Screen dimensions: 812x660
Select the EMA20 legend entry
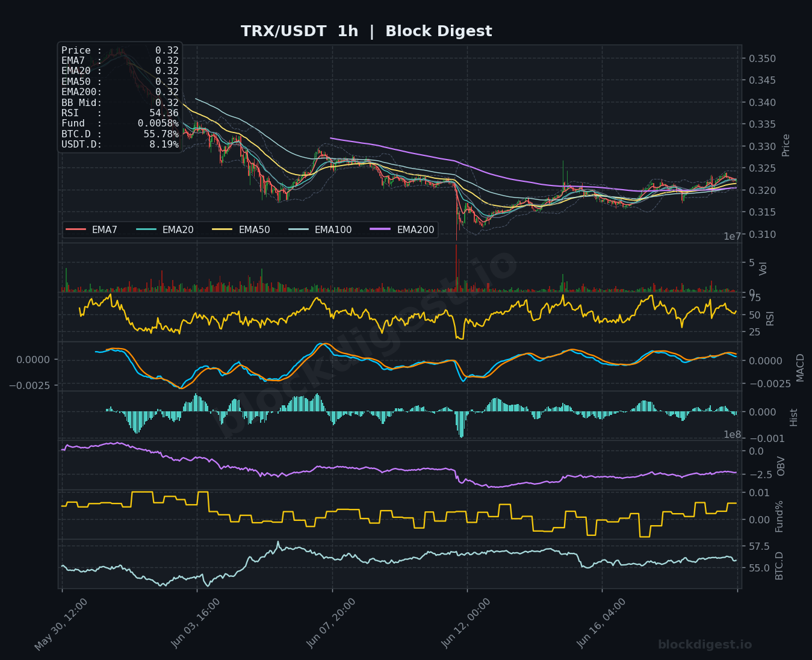pyautogui.click(x=165, y=230)
